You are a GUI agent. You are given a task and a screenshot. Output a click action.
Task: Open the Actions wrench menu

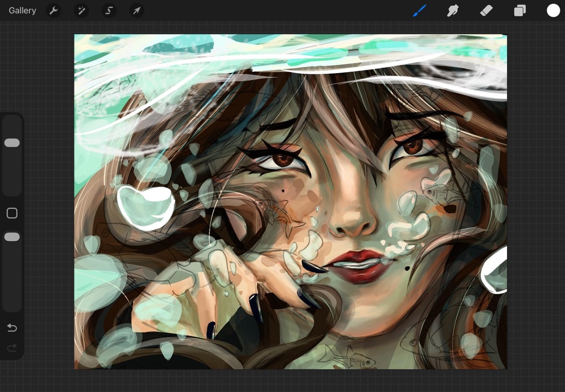click(x=53, y=10)
